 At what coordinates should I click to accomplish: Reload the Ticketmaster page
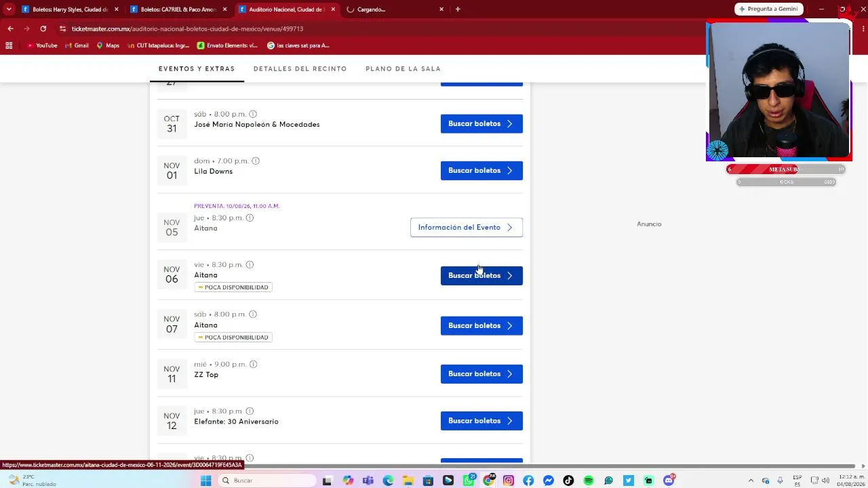coord(43,28)
